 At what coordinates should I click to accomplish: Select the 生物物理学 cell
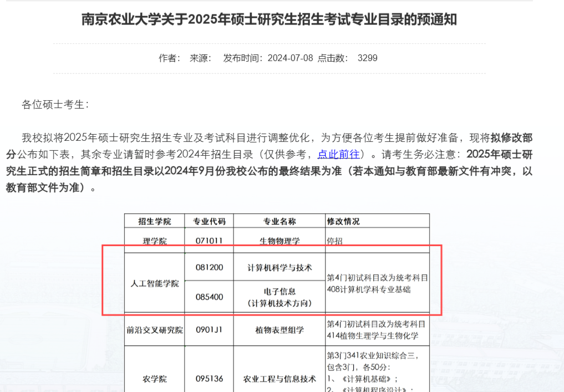pos(280,241)
